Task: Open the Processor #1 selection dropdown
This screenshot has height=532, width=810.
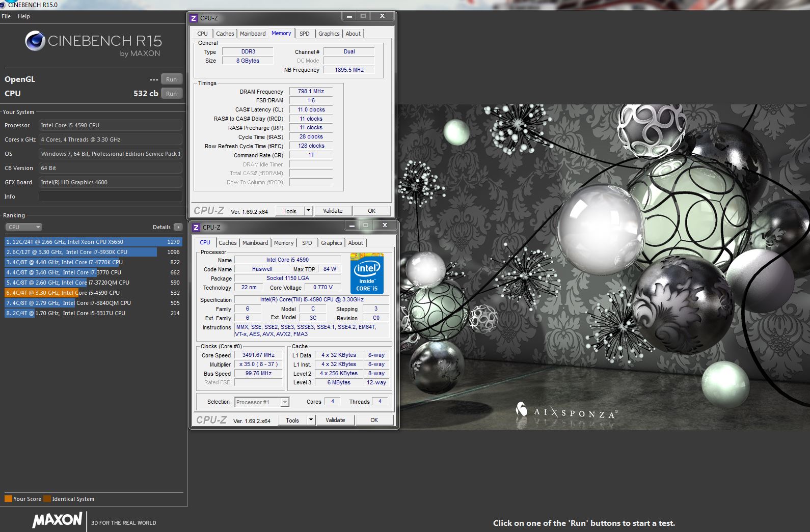Action: [x=262, y=402]
